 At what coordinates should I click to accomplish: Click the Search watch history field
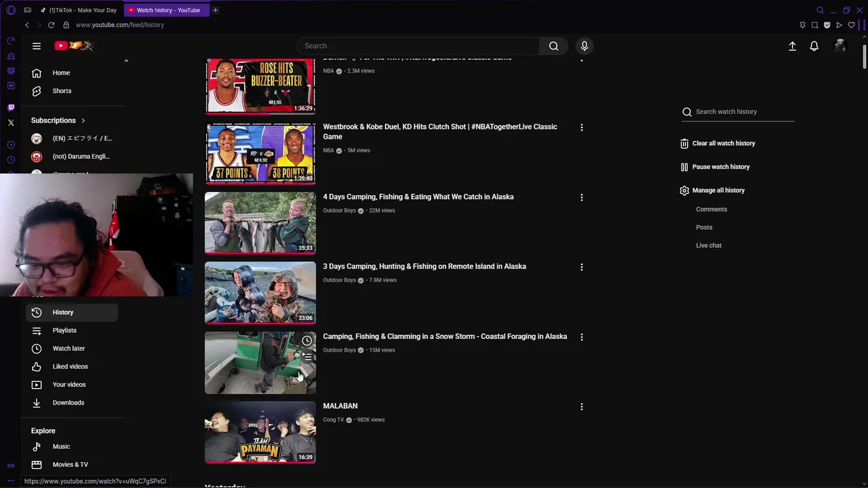738,112
